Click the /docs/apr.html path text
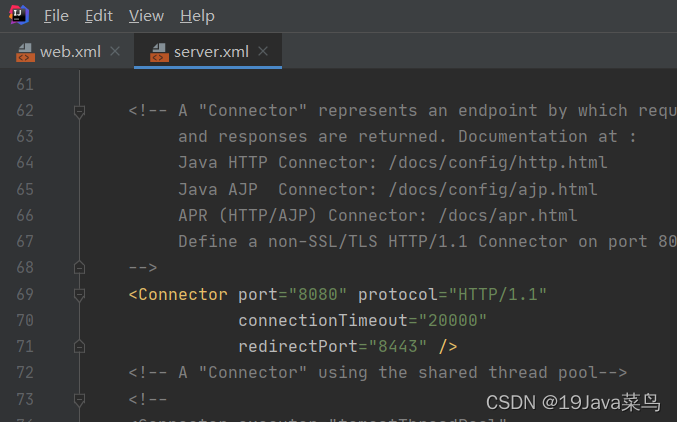 [508, 216]
